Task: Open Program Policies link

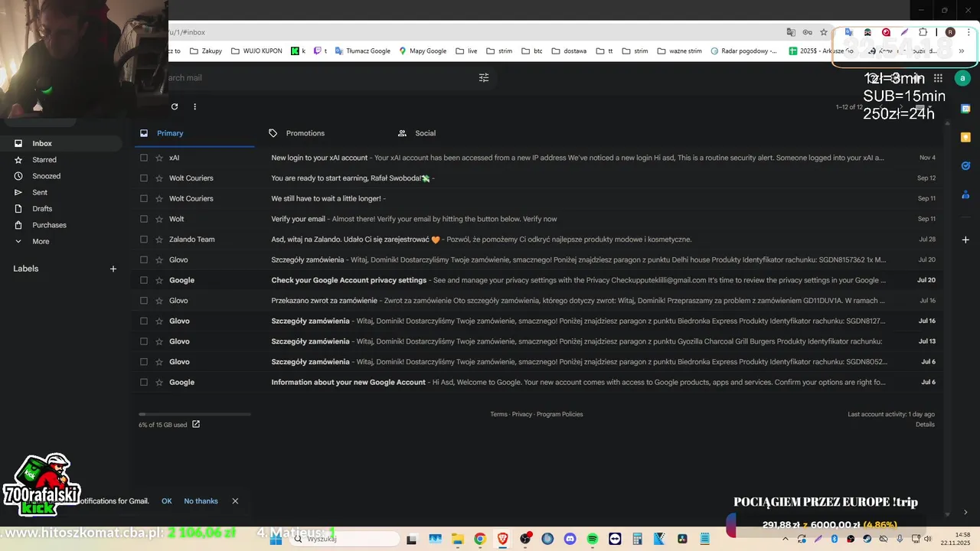Action: click(560, 414)
